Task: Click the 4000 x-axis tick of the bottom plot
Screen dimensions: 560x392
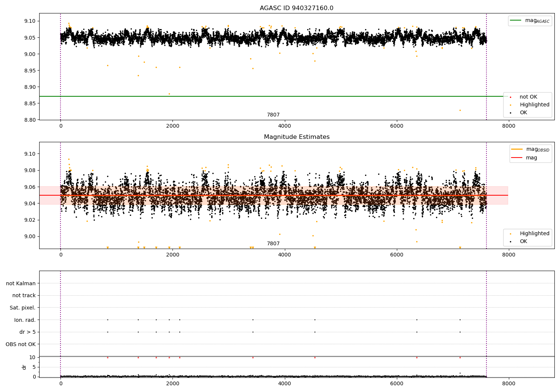Action: click(x=284, y=383)
